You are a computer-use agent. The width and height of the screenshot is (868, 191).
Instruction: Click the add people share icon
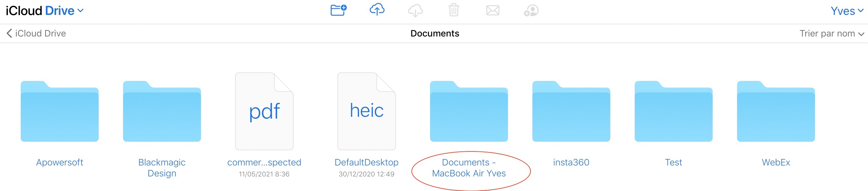pos(531,10)
